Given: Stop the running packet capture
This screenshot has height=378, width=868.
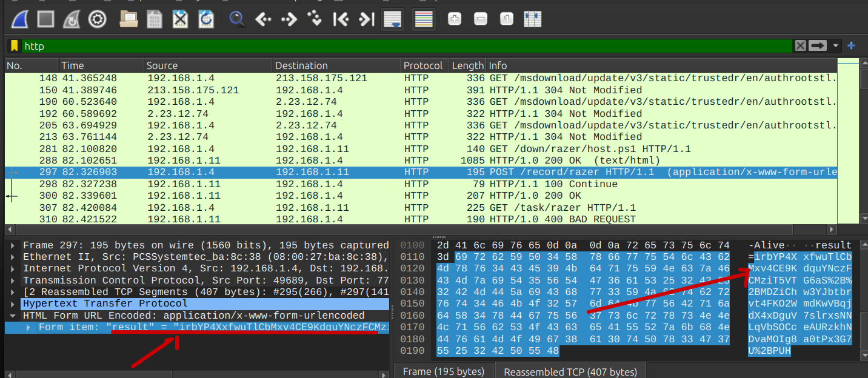Looking at the screenshot, I should tap(47, 19).
